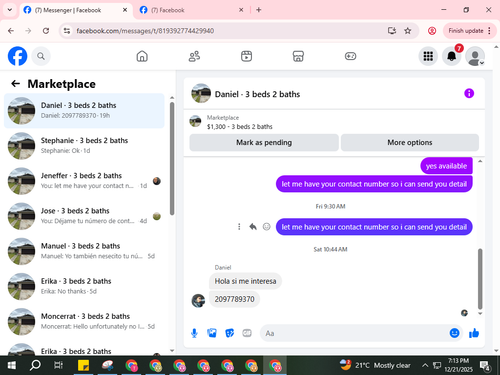The height and width of the screenshot is (375, 500).
Task: Open Moncerrat - 3 beds 2 baths chat
Action: tap(84, 322)
